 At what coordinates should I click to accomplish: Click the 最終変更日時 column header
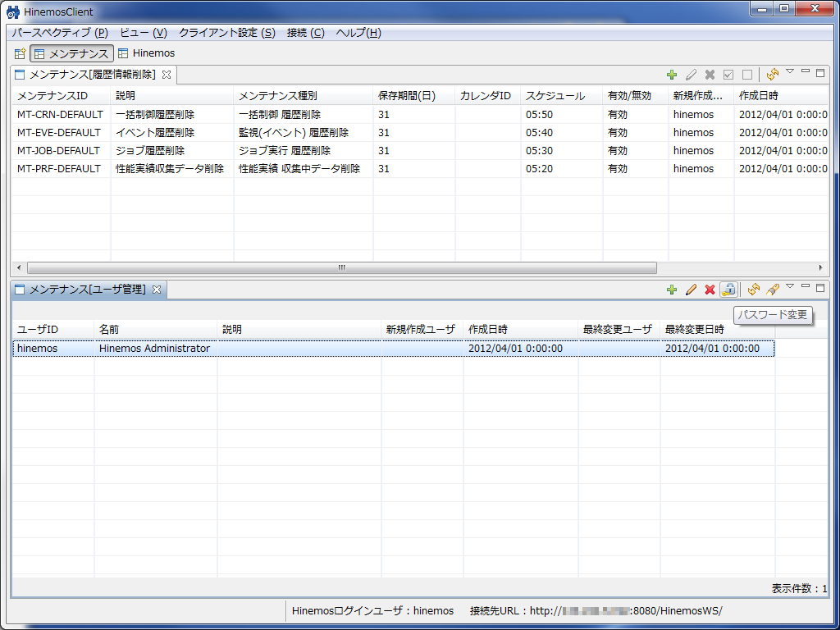coord(717,330)
